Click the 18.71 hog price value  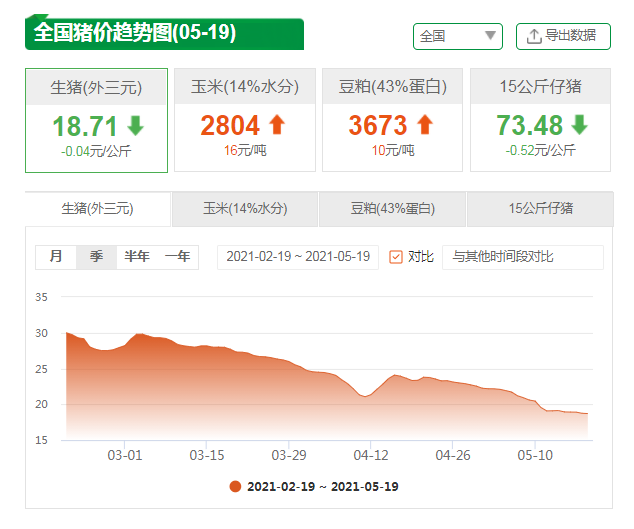[x=85, y=126]
